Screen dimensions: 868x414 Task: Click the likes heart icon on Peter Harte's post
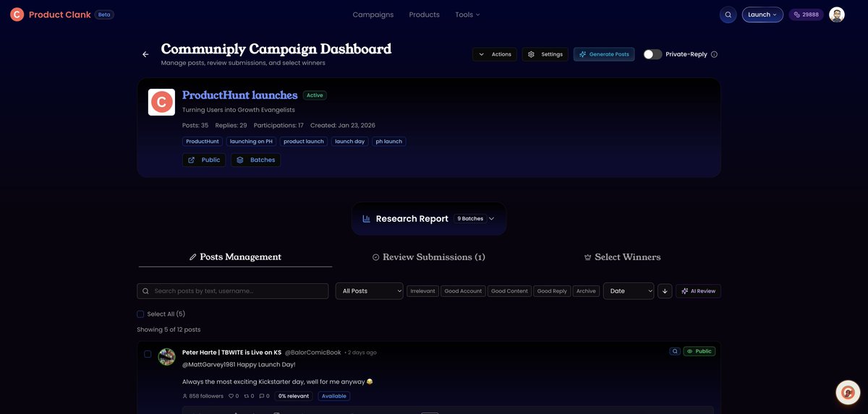pyautogui.click(x=231, y=396)
